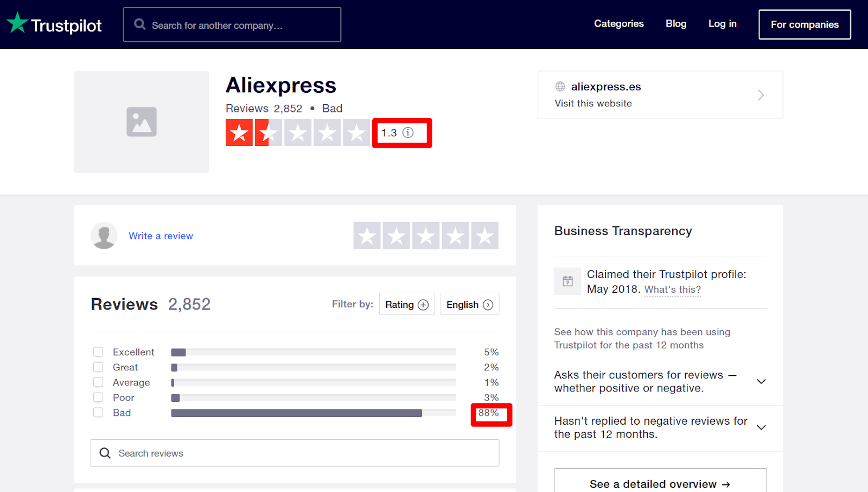Click the Bad rating bar
The image size is (868, 492).
314,413
